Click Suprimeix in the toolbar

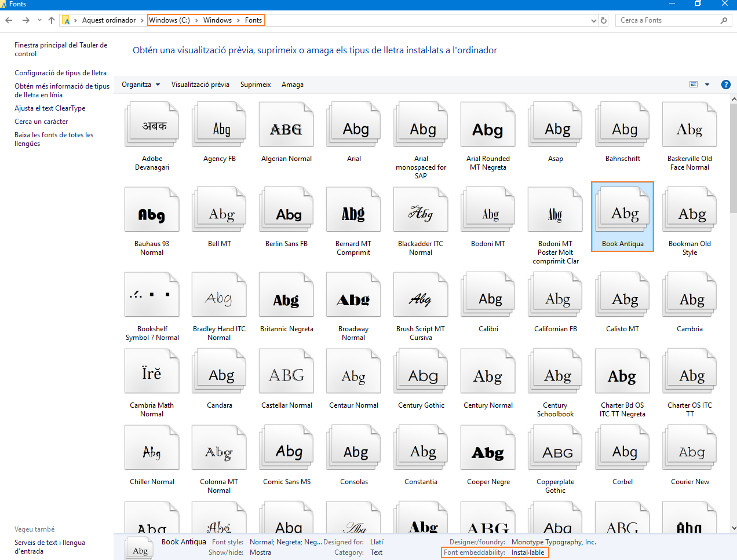click(x=256, y=85)
